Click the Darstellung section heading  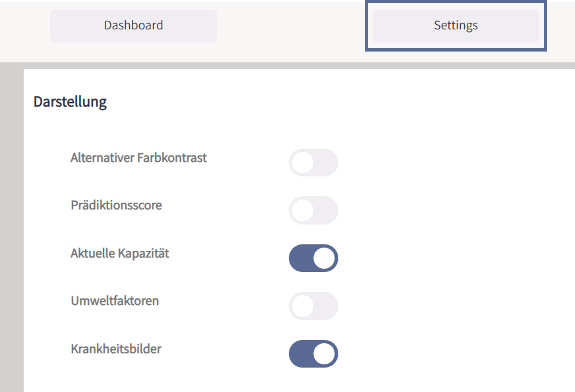pos(70,101)
